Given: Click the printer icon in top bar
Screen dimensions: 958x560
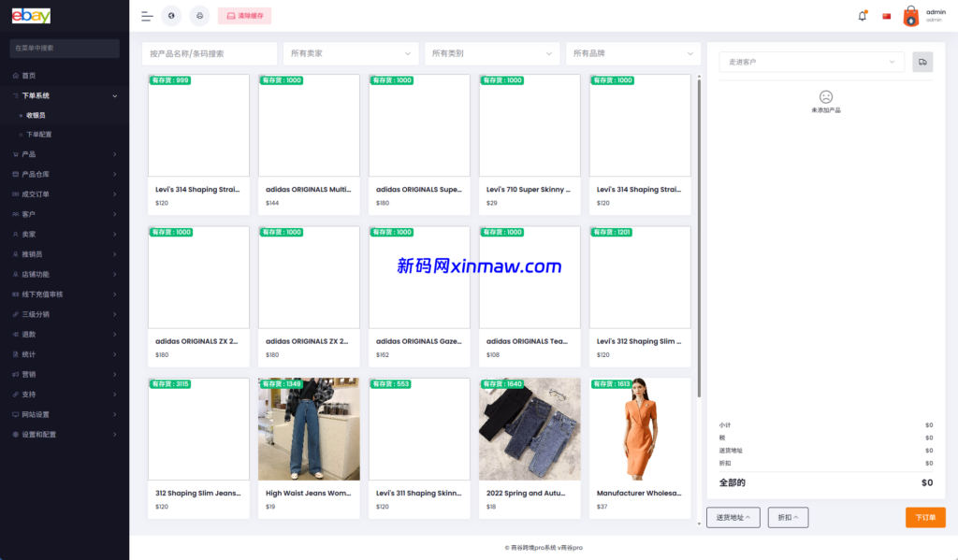Looking at the screenshot, I should [x=199, y=16].
